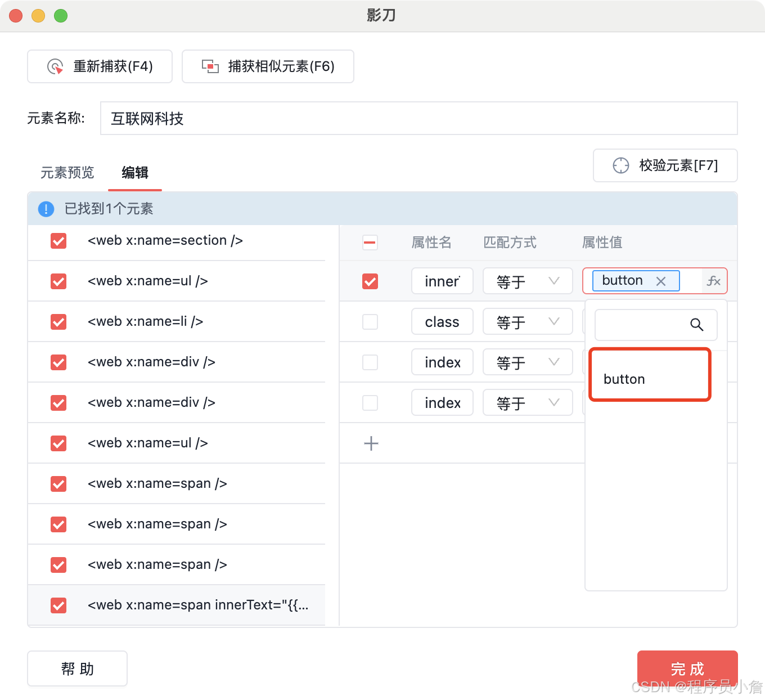Open the 帮助 help button
The width and height of the screenshot is (765, 700).
(x=78, y=668)
